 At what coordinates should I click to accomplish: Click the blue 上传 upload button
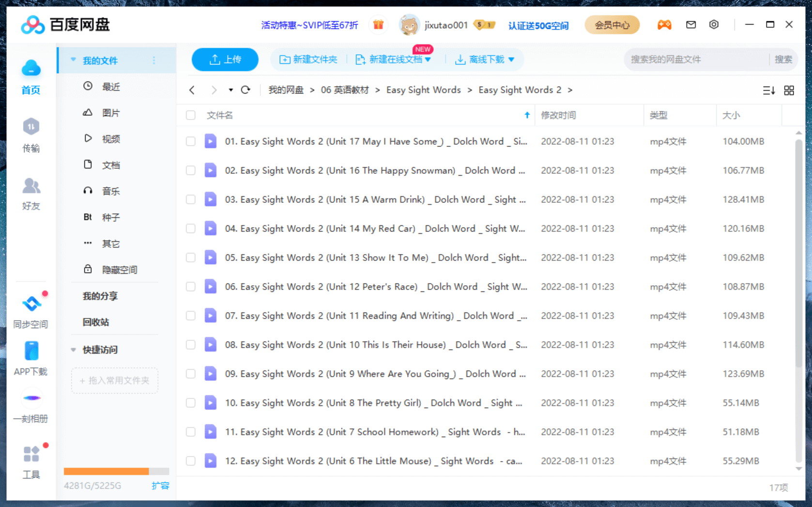(x=225, y=60)
